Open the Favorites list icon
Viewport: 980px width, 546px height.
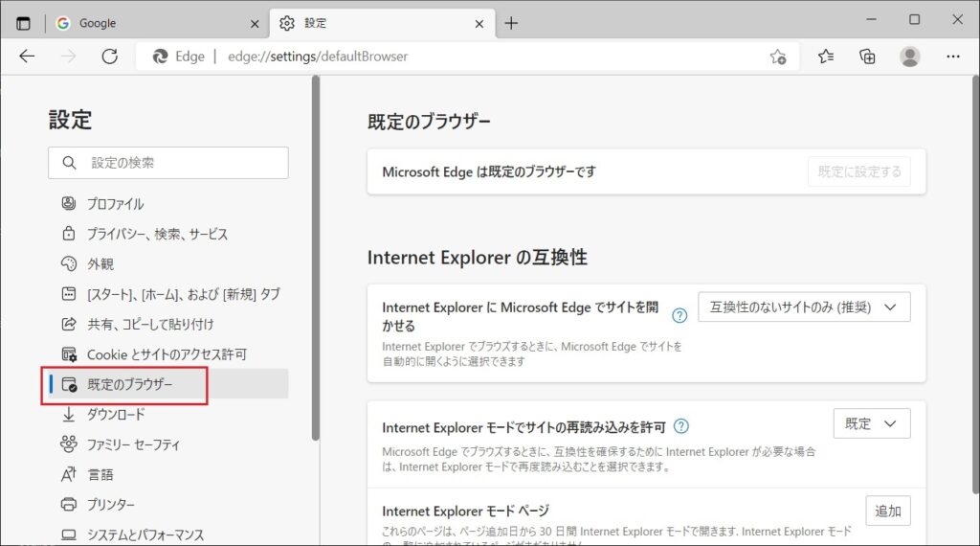coord(826,57)
